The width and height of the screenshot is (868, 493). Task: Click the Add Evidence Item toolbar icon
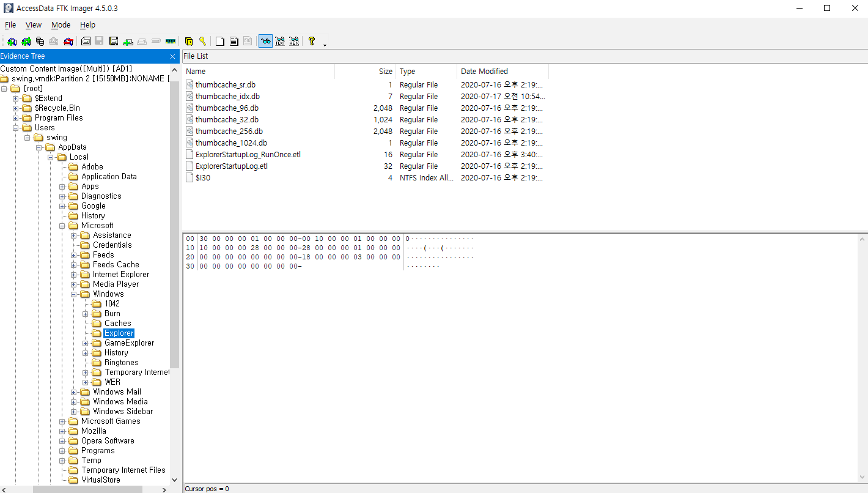point(12,41)
